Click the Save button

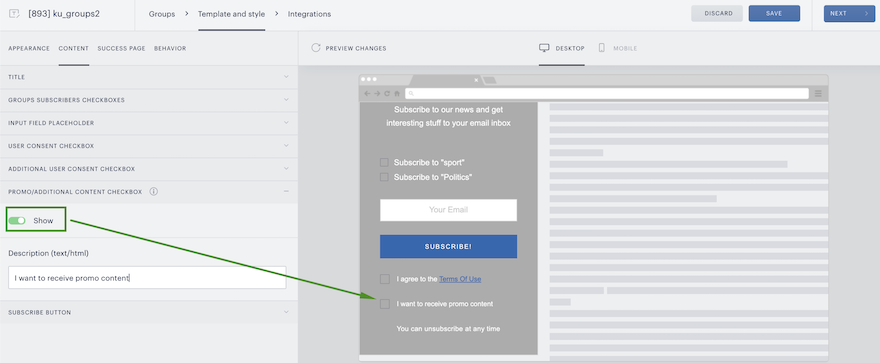[774, 13]
